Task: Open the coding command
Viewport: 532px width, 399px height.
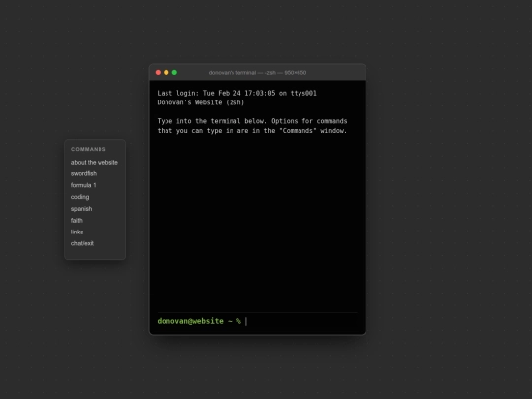Action: point(80,197)
